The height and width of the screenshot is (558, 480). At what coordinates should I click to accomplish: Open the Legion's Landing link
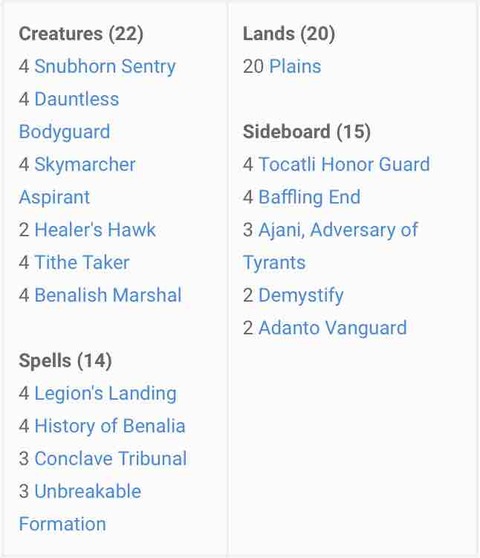point(105,394)
